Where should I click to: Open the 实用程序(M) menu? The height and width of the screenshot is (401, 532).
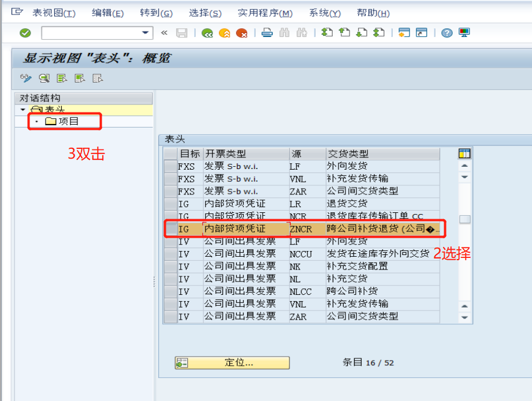coord(265,13)
